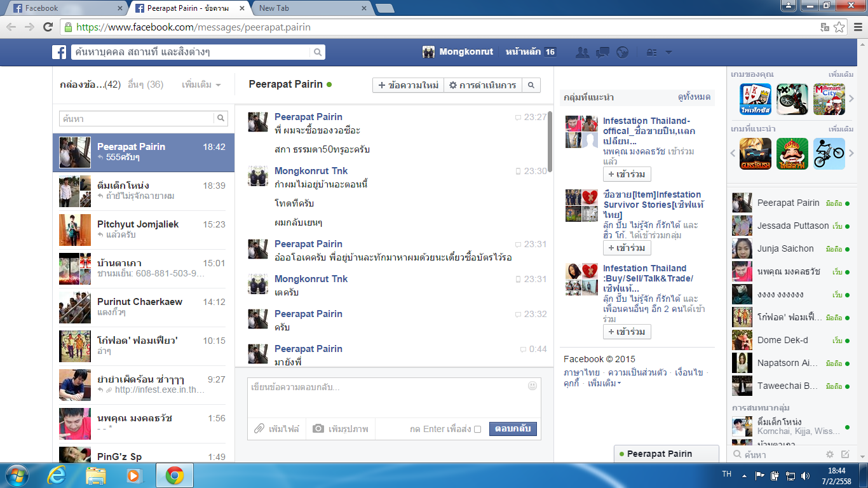Open the Texas poker game icon
This screenshot has width=868, height=488.
click(756, 99)
